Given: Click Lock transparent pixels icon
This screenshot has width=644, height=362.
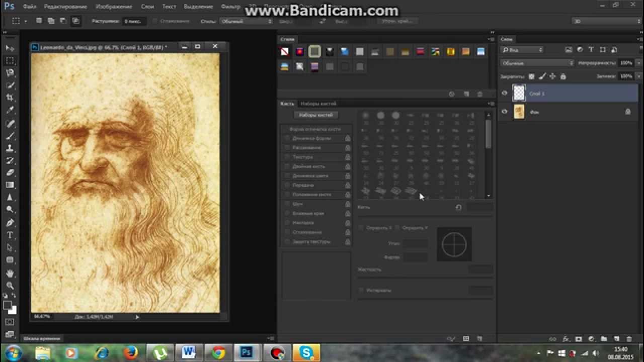Looking at the screenshot, I should 532,76.
